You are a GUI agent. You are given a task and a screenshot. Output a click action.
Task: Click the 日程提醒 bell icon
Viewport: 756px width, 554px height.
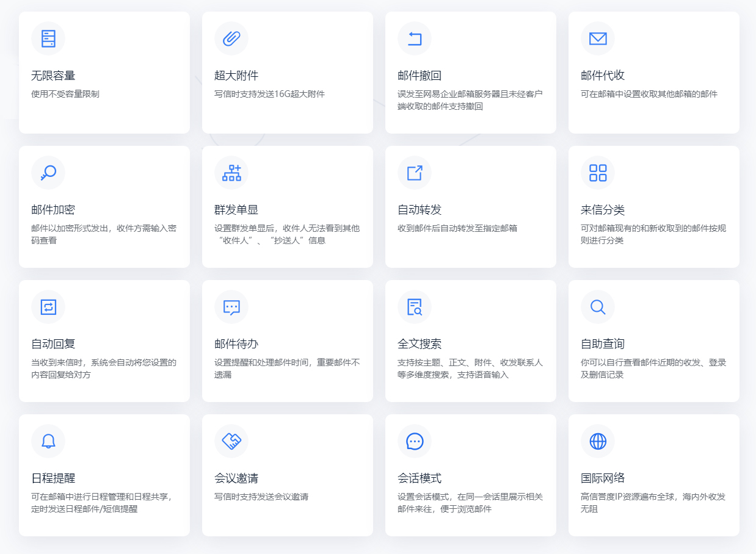[48, 441]
